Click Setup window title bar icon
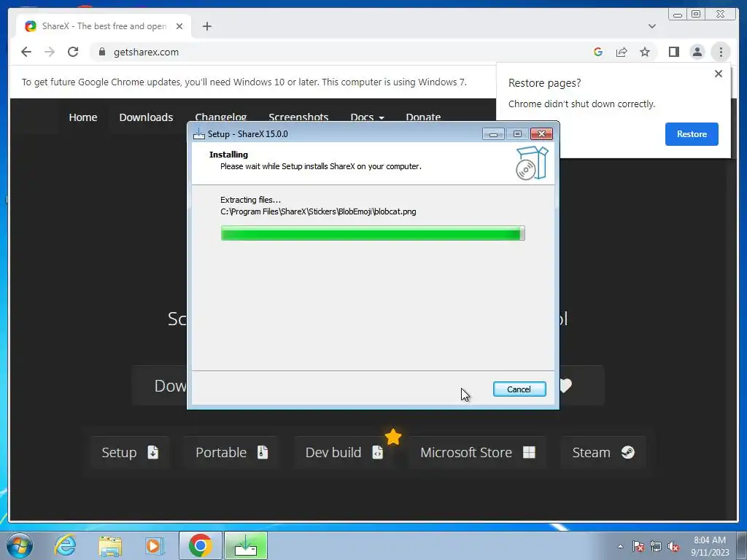The image size is (747, 560). 198,134
